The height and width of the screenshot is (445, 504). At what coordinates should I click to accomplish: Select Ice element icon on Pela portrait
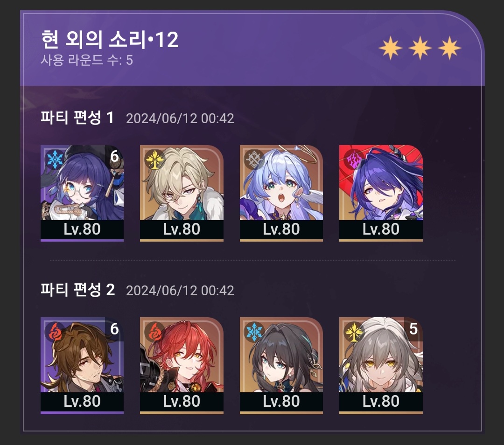55,160
